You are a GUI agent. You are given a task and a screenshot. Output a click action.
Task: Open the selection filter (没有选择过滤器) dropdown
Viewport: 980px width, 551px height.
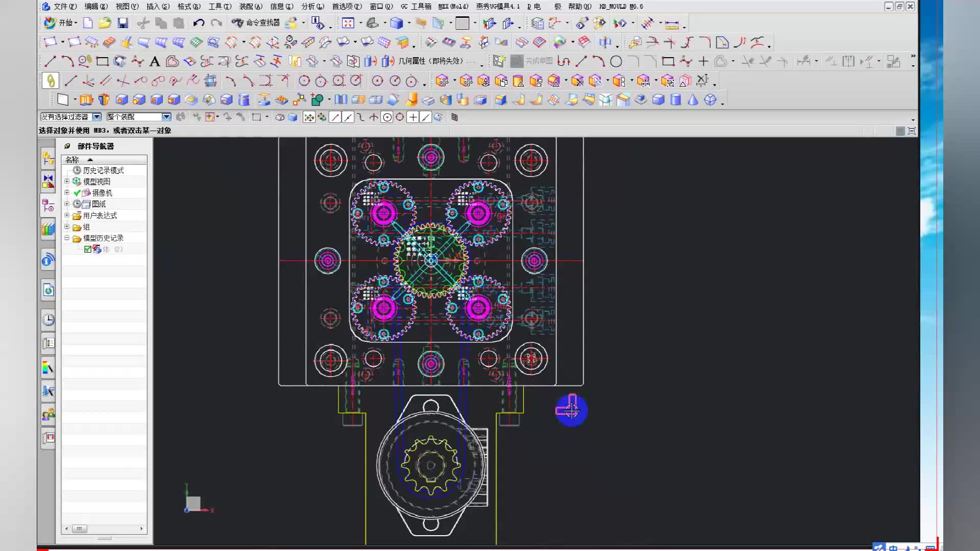tap(96, 117)
